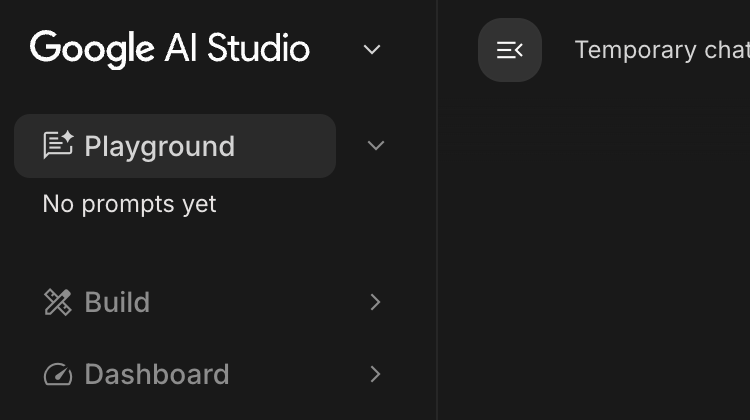Click the vertical divider beside the sidebar
The width and height of the screenshot is (750, 420).
437,250
